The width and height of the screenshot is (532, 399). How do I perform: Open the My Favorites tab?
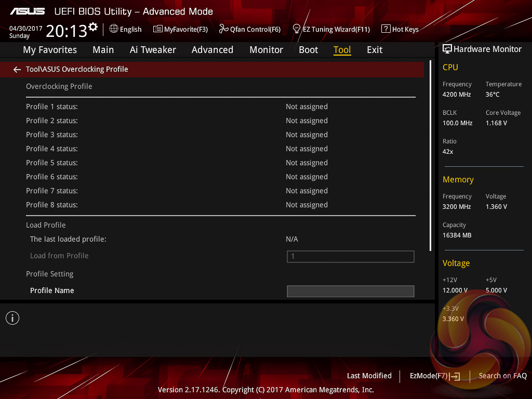tap(50, 50)
